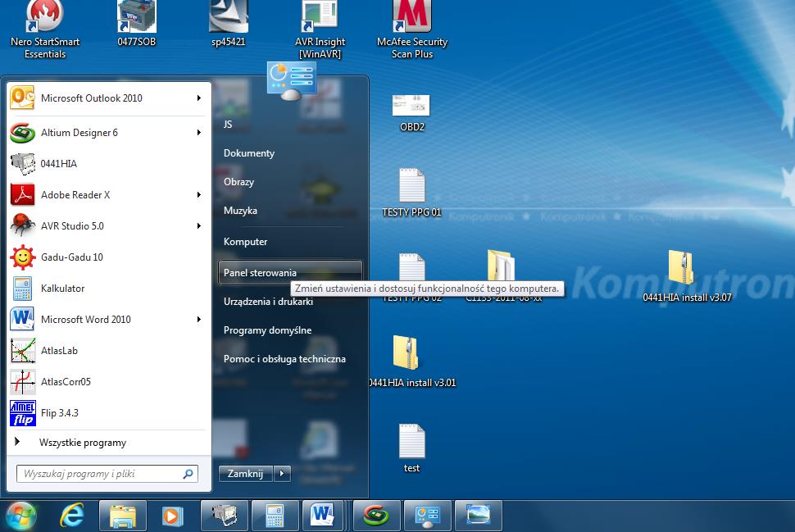Screen dimensions: 795x532
Task: Switch to Calculator taskbar button
Action: pos(275,516)
